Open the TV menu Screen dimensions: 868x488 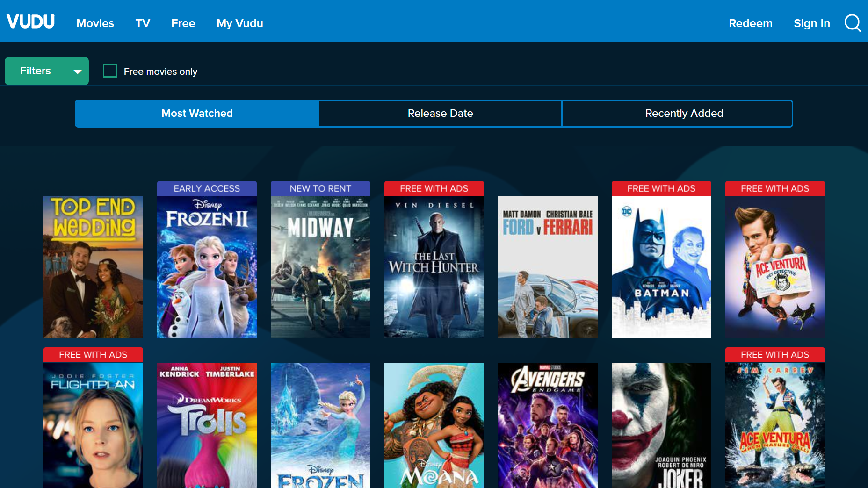[x=143, y=23]
